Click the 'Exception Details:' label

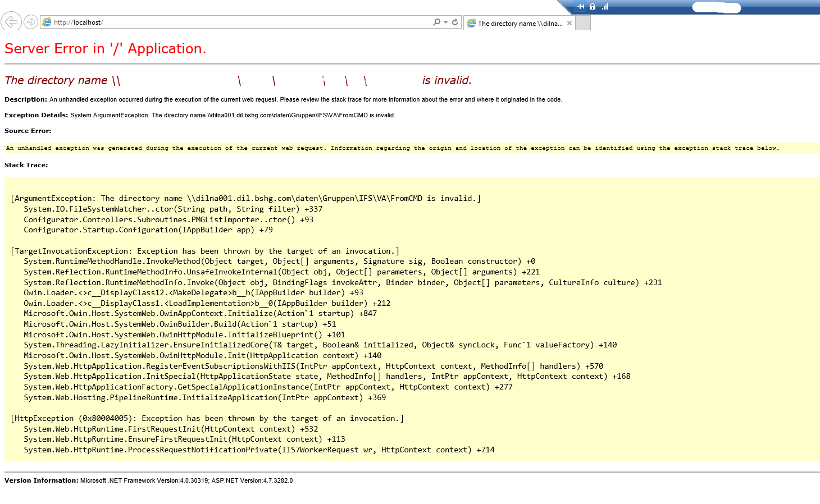point(36,115)
